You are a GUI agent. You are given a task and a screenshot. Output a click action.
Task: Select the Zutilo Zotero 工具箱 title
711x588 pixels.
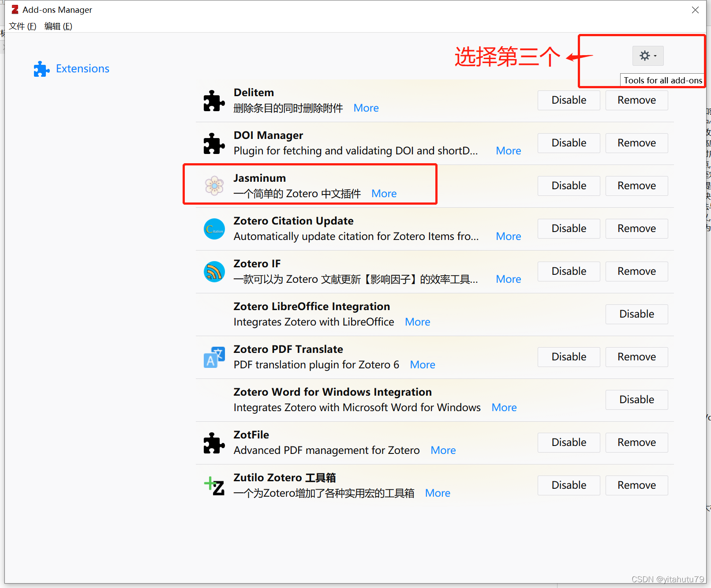284,478
